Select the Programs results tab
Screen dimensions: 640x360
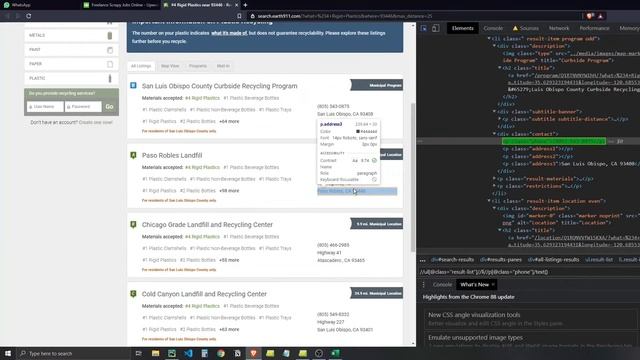coord(198,66)
